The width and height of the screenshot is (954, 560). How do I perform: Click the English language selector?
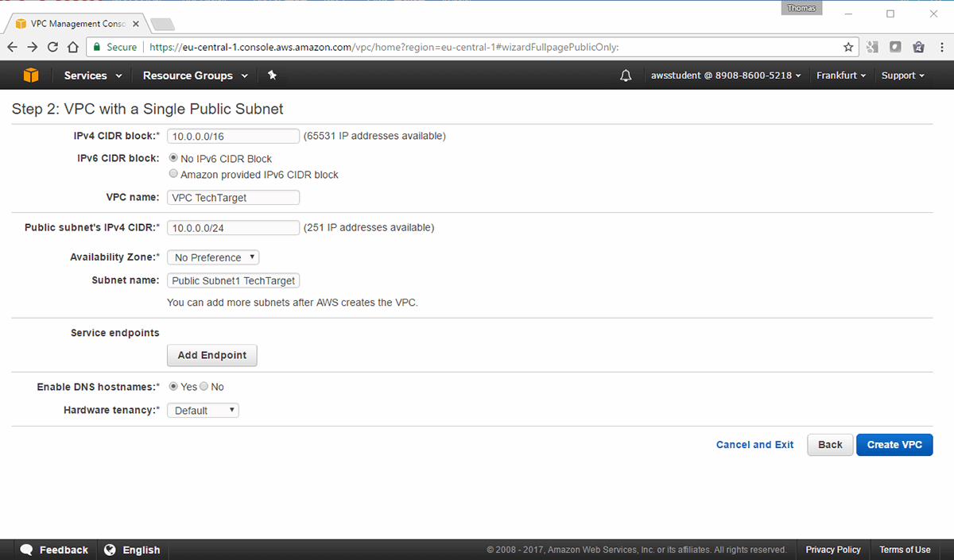(132, 550)
